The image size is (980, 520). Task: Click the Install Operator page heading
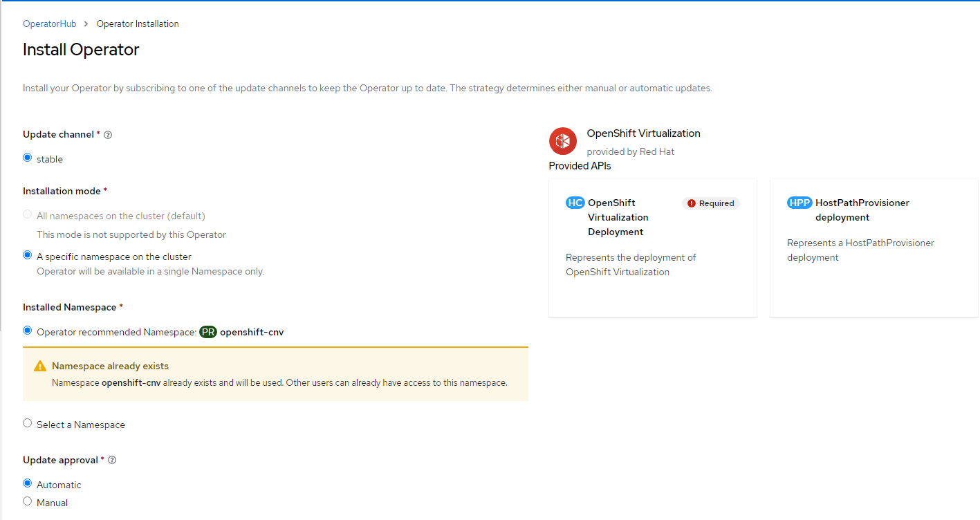tap(81, 50)
